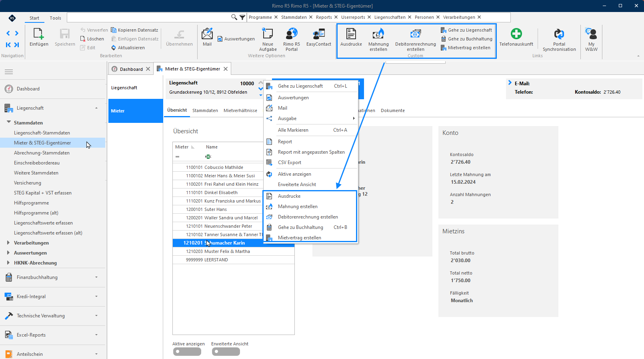Close the Mieter & STEG-Eigentümer tab
644x359 pixels.
coord(226,69)
